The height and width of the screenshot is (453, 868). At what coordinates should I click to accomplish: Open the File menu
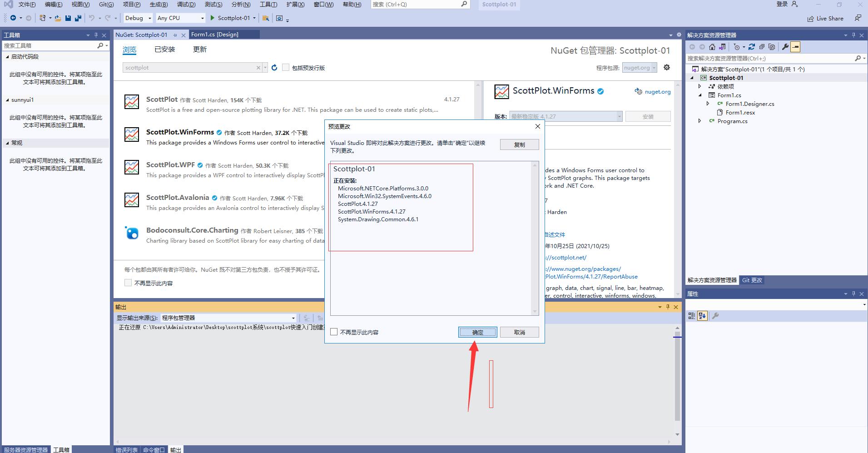click(x=27, y=4)
